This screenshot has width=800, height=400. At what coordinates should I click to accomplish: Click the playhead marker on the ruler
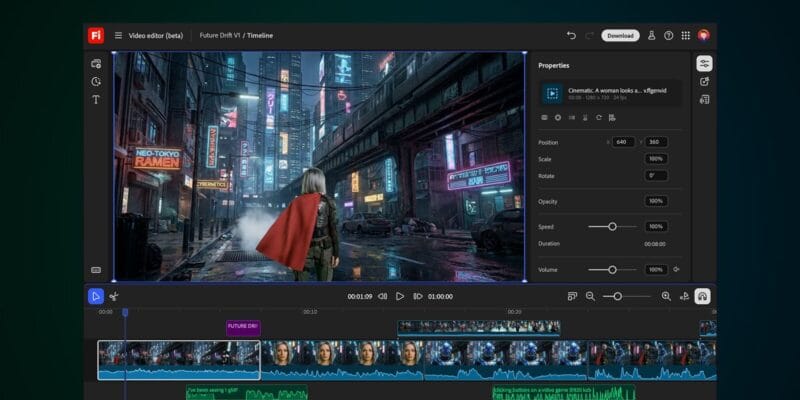click(x=125, y=312)
